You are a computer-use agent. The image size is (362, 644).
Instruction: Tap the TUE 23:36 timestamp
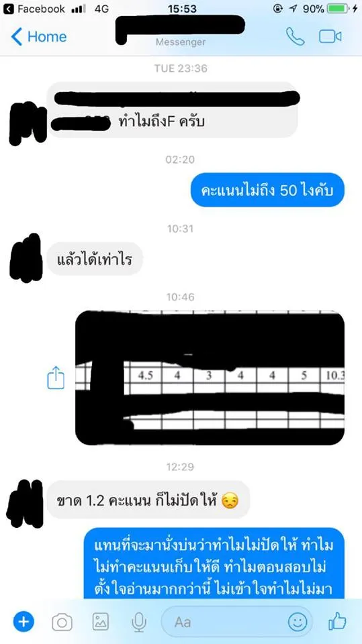click(181, 68)
